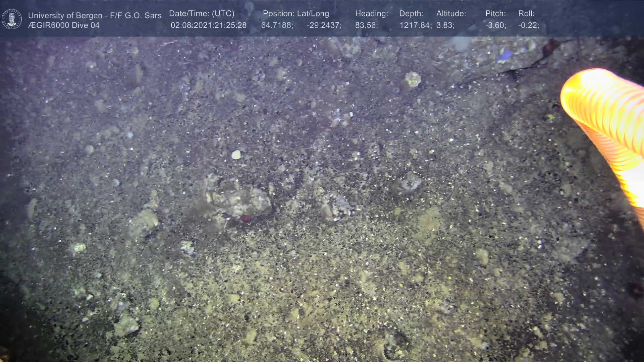
Task: Click the "University of Bergen - F/F G.O. Sars" text
Action: [x=95, y=15]
